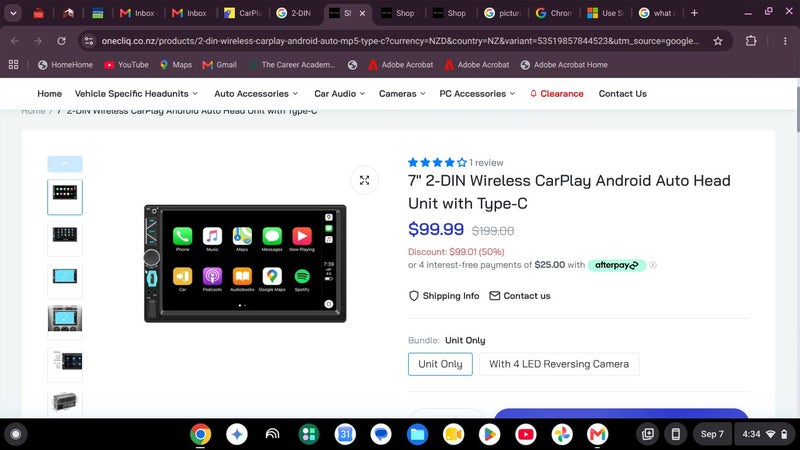Open the Phone Hub icon on shelf

click(x=676, y=434)
